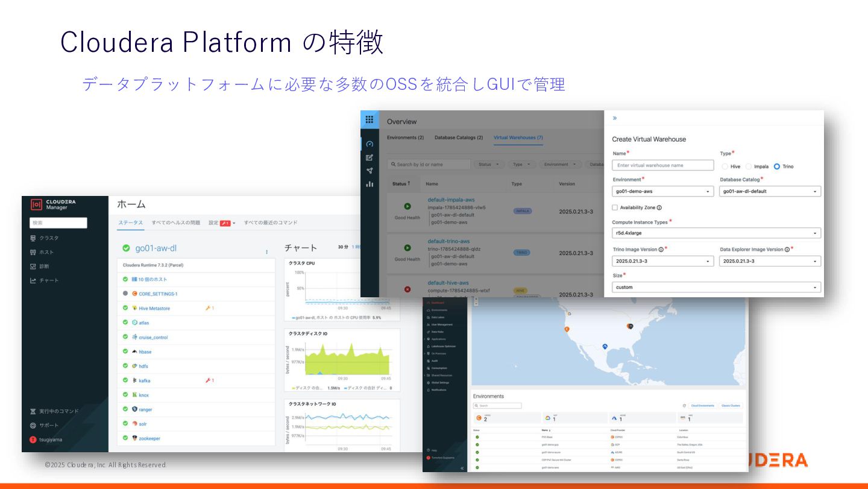Open the 実行中のコマンド sidebar item

(x=55, y=411)
